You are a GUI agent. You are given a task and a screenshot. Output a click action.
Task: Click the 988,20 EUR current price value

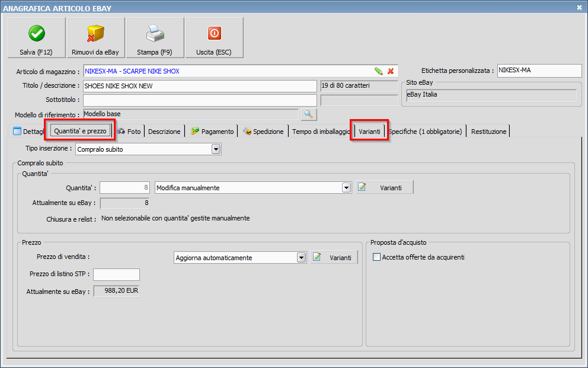116,291
